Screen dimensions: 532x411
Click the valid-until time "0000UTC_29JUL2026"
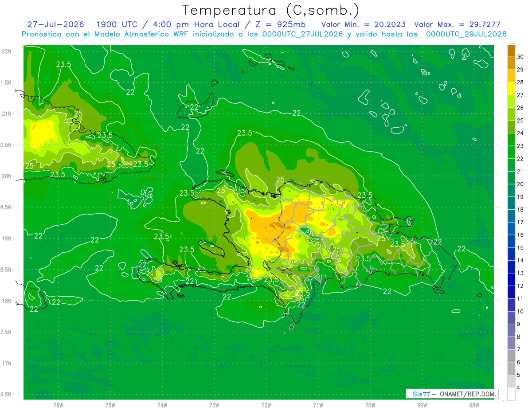466,34
